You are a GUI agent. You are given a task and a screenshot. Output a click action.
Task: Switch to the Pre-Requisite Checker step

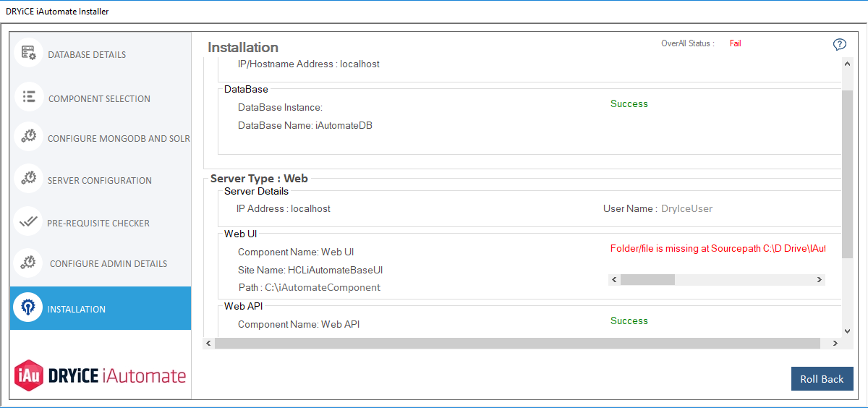click(x=98, y=223)
